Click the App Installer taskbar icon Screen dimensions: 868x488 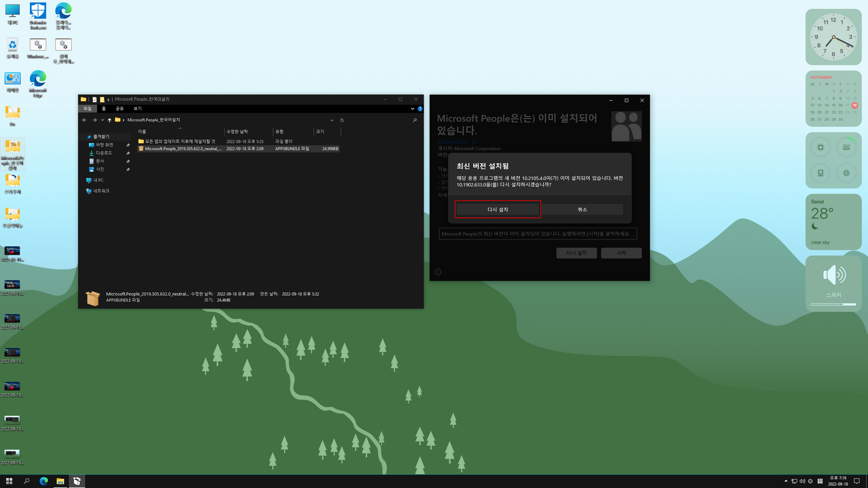pos(77,481)
